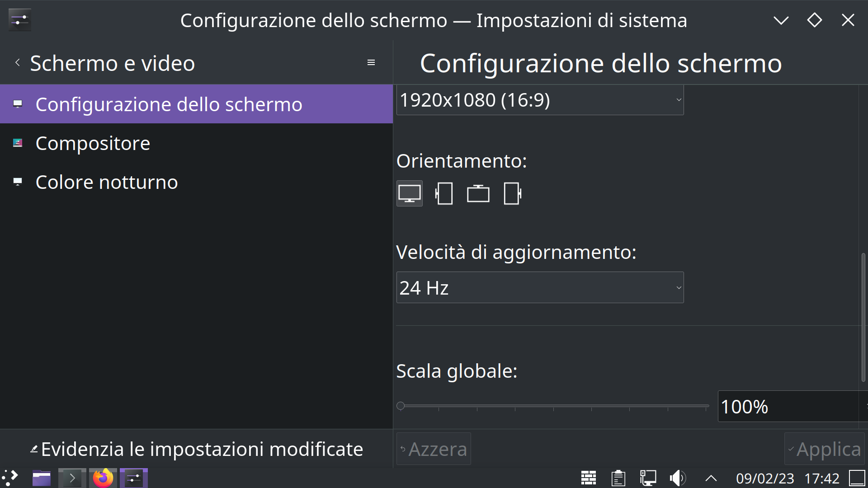Open the hamburger menu beside Schermo e video
This screenshot has width=868, height=488.
click(371, 62)
